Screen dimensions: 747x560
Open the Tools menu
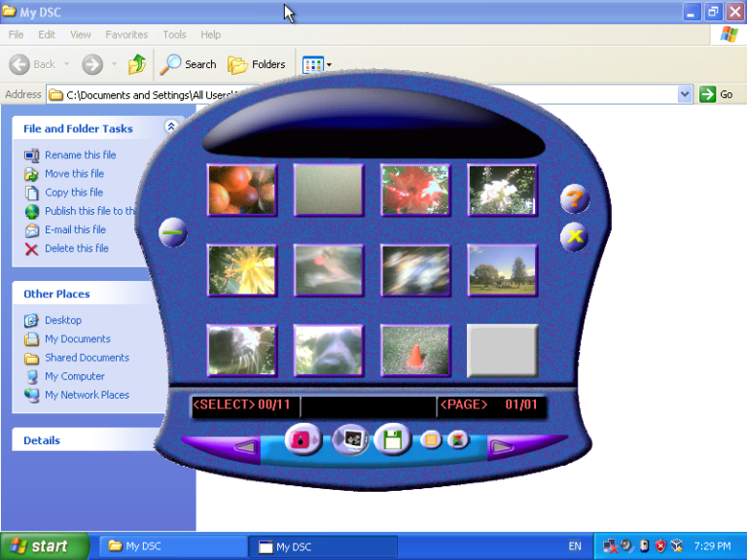click(174, 35)
